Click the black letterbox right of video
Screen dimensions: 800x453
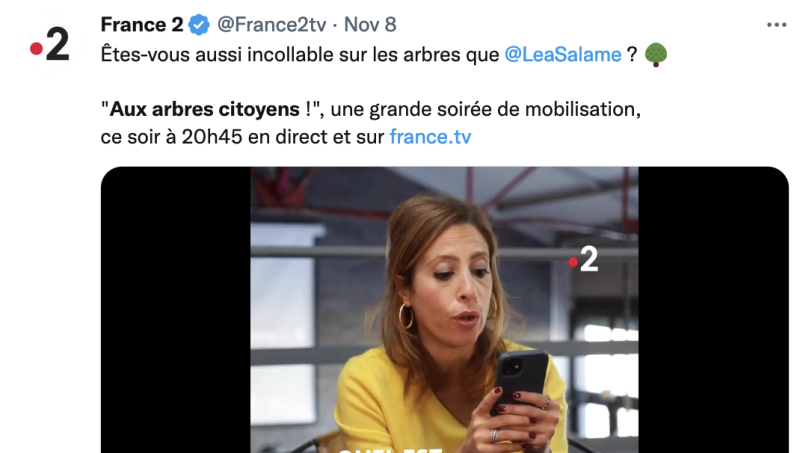[x=713, y=310]
